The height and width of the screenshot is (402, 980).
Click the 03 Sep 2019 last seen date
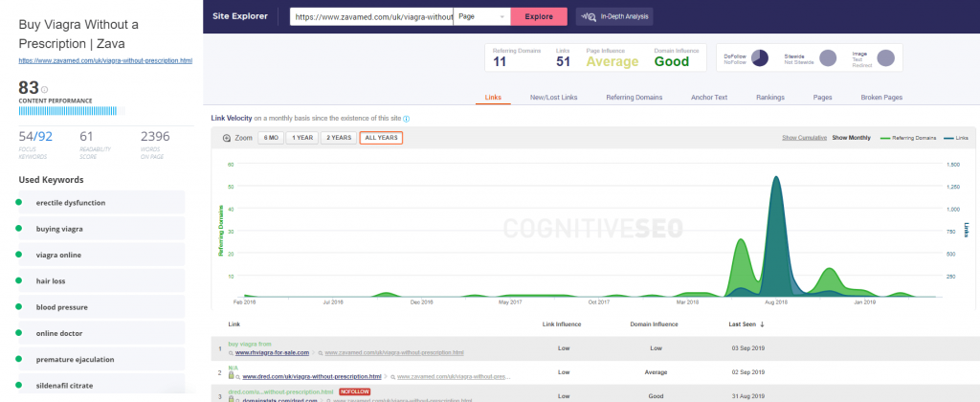coord(748,348)
